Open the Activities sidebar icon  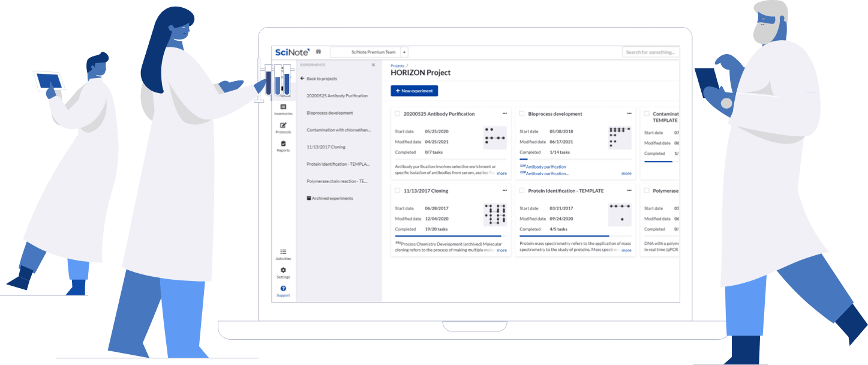click(283, 252)
